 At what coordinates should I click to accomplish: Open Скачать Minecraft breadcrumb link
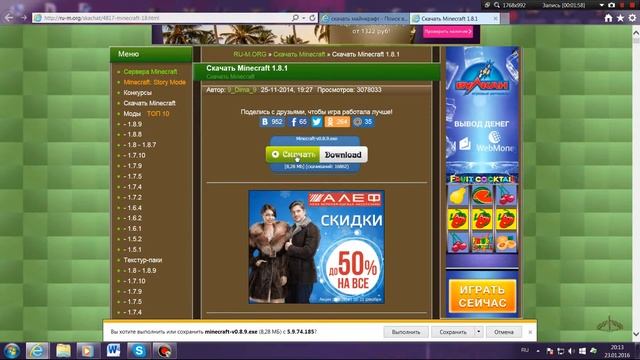click(299, 54)
